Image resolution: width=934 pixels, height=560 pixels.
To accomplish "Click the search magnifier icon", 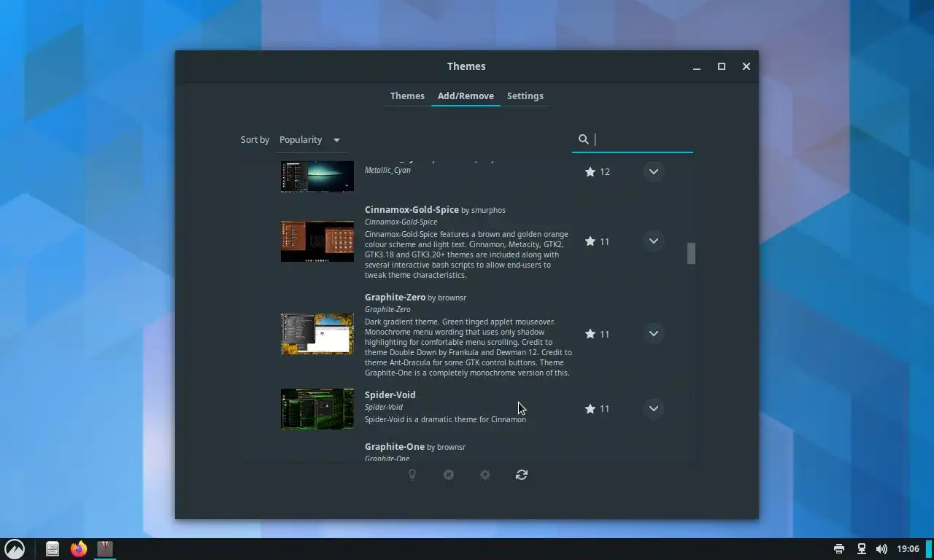I will click(x=583, y=139).
